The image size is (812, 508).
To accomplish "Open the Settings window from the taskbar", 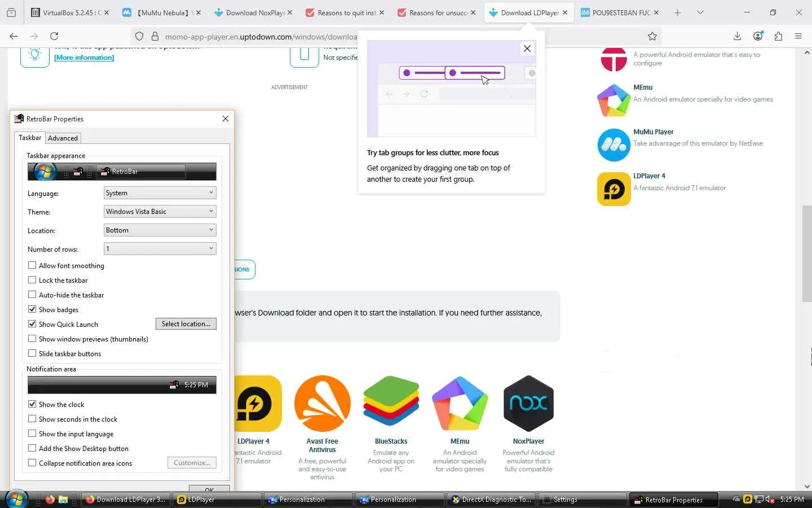I will click(x=582, y=500).
